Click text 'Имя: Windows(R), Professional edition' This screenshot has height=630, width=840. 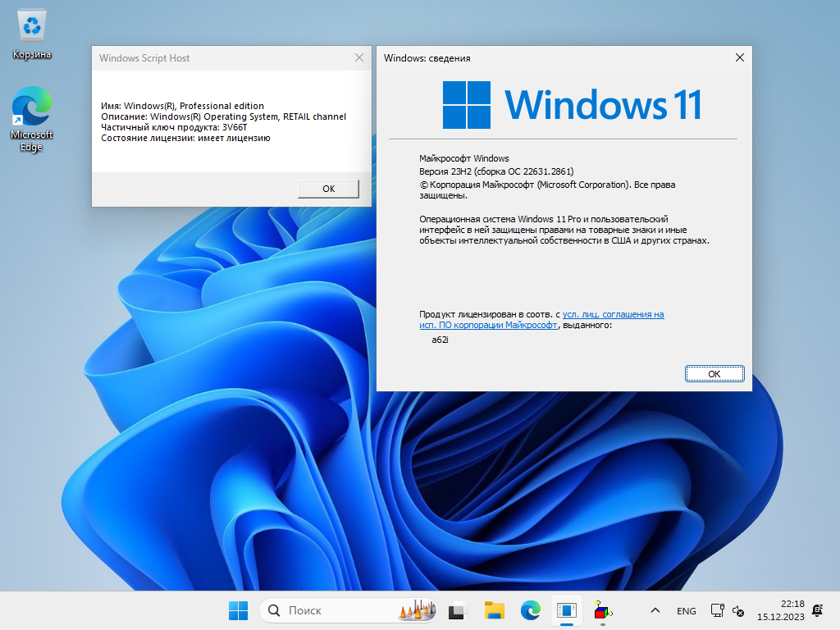(x=182, y=106)
